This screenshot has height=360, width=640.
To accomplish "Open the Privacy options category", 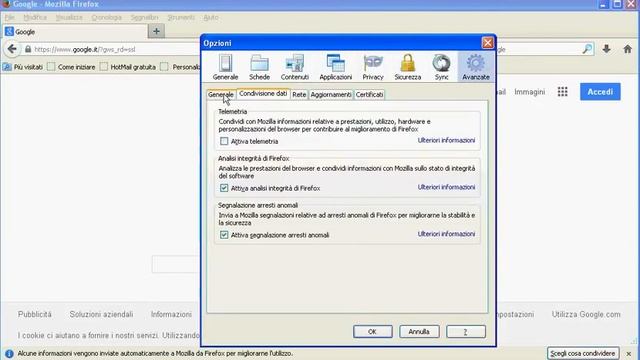I will [x=373, y=67].
